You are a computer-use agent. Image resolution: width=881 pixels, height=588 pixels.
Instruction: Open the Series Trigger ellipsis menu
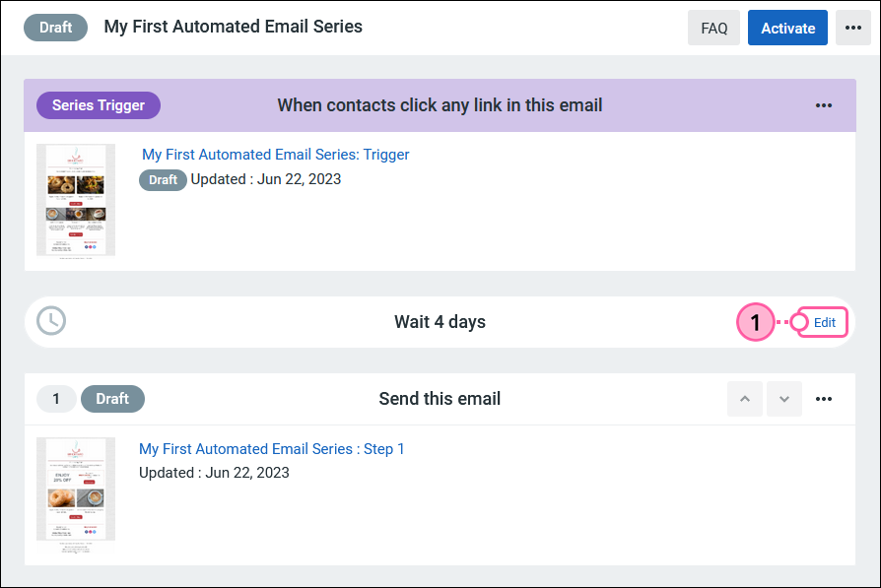(x=824, y=105)
